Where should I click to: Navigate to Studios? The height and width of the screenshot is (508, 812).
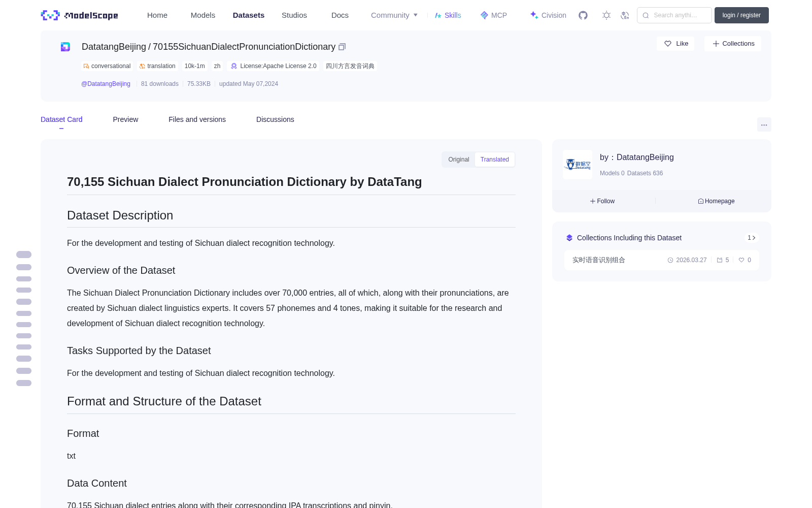click(x=294, y=15)
